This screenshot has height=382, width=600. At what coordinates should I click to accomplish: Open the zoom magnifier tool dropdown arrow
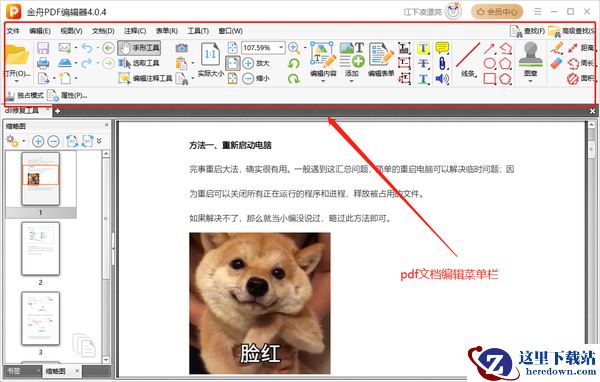(x=305, y=48)
